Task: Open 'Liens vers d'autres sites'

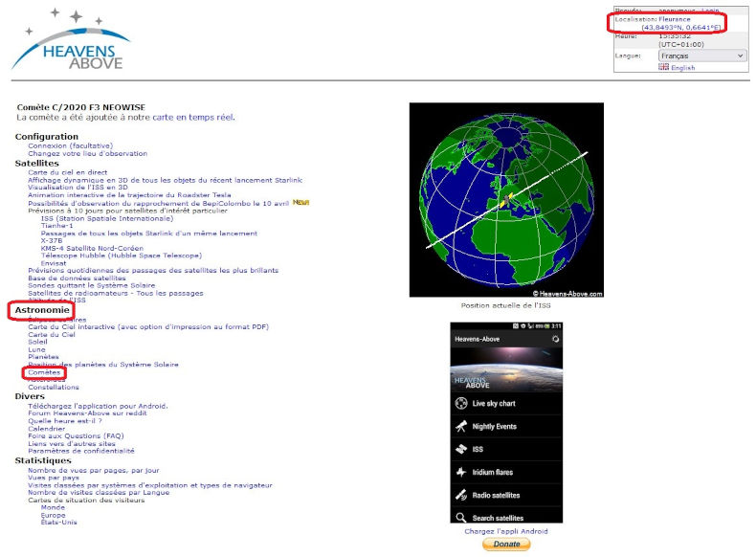Action: [x=72, y=443]
